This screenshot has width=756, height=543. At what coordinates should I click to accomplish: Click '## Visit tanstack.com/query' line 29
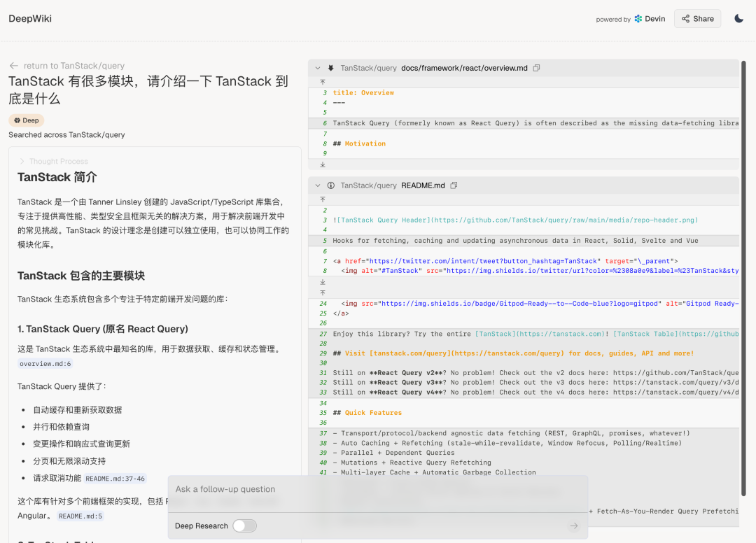pos(513,353)
